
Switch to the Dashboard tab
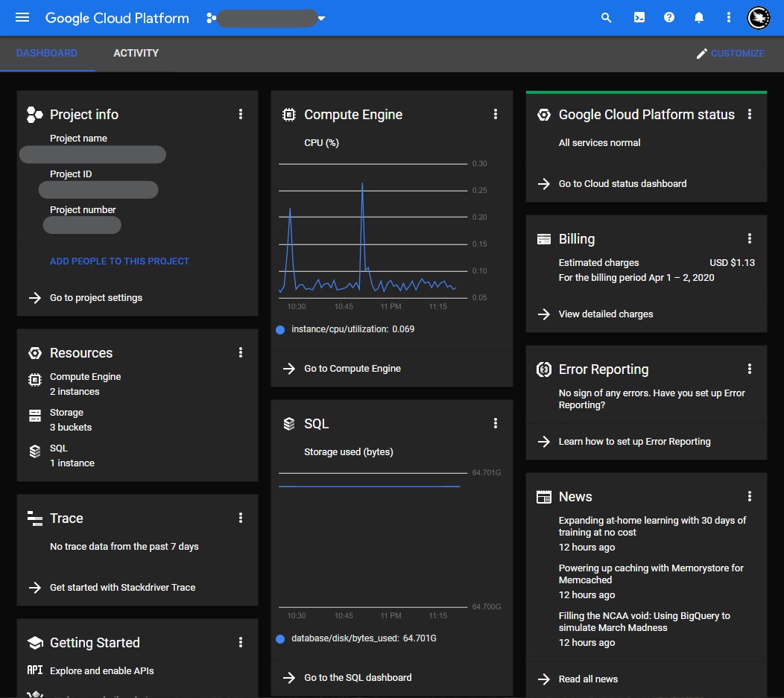point(47,53)
